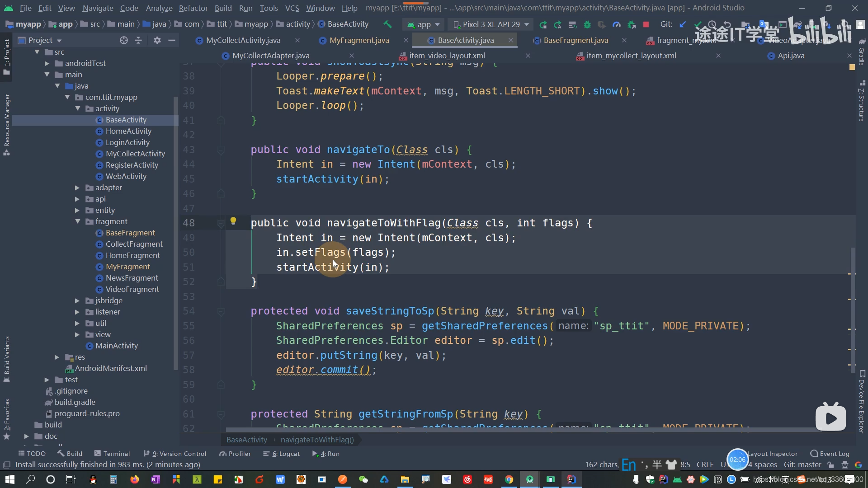Collapse the activity package

78,108
